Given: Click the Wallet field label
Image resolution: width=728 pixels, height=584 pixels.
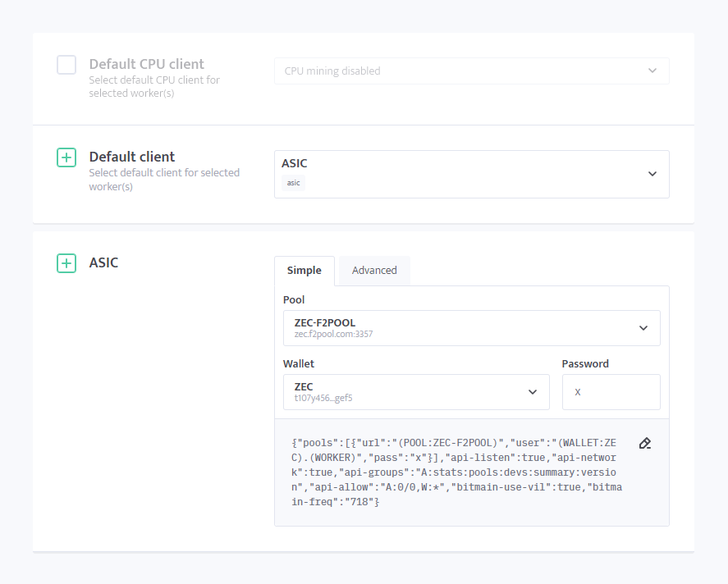Looking at the screenshot, I should 299,363.
